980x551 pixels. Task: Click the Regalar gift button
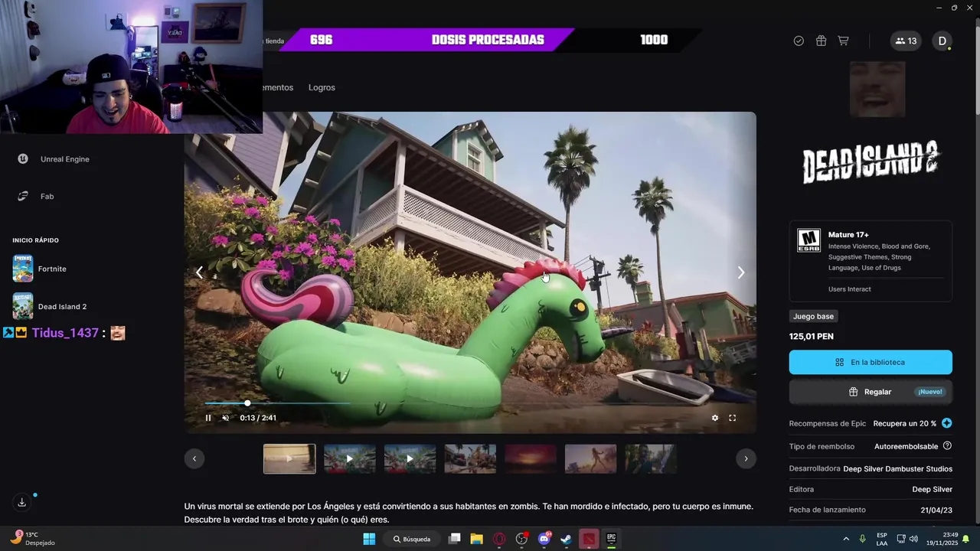(x=871, y=392)
